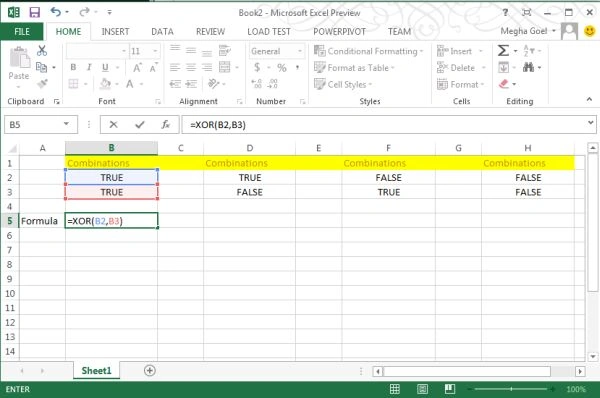Switch to LOAD TEST tab

[x=269, y=31]
